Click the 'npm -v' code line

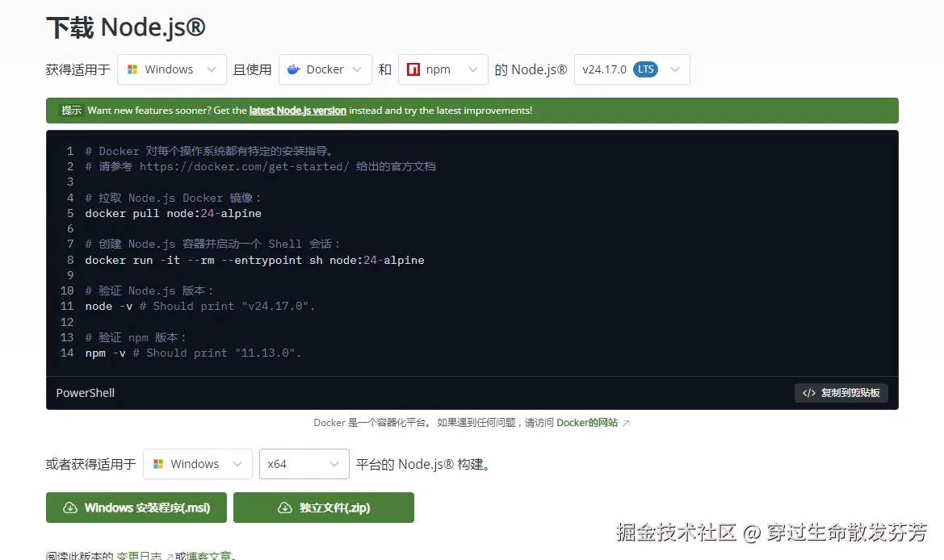point(193,353)
